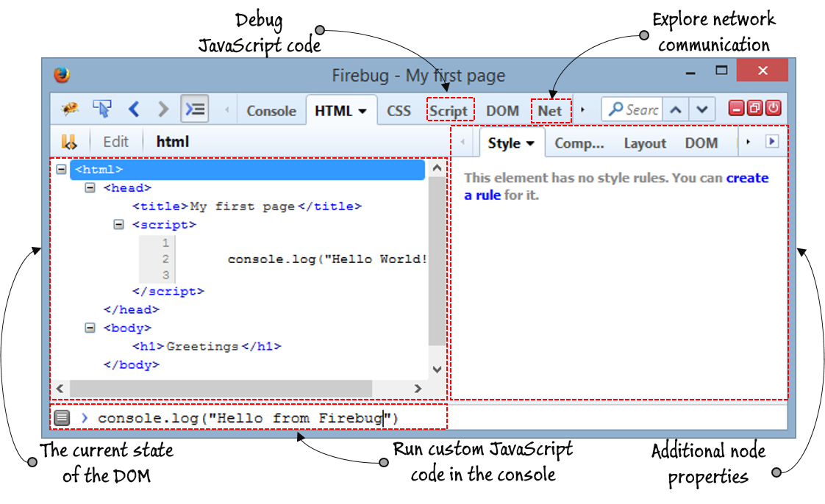Switch to the Script tab
This screenshot has height=504, width=825.
449,111
